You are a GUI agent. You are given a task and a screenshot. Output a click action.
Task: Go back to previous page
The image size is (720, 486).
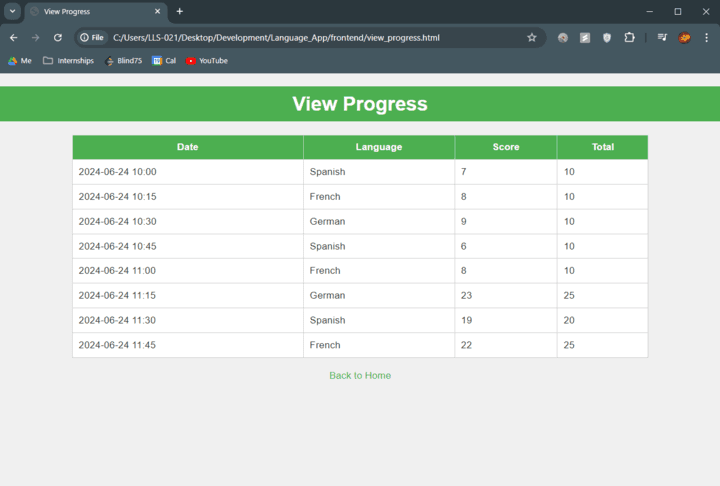pos(13,38)
